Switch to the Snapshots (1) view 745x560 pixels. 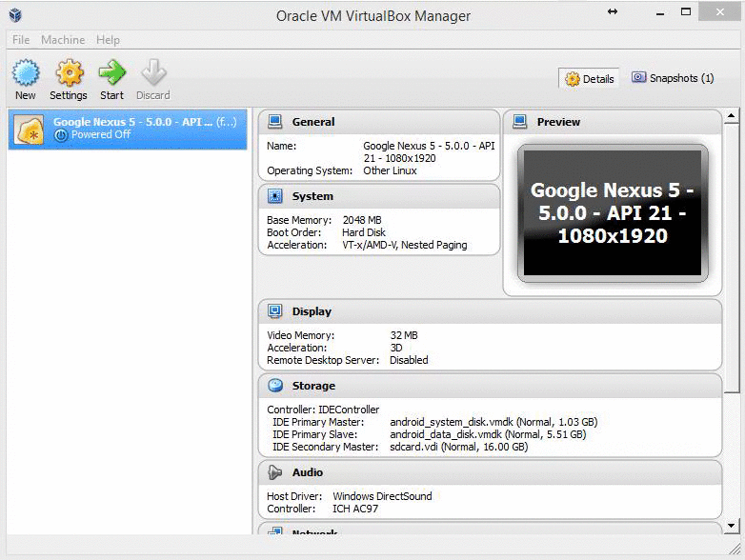pos(673,78)
